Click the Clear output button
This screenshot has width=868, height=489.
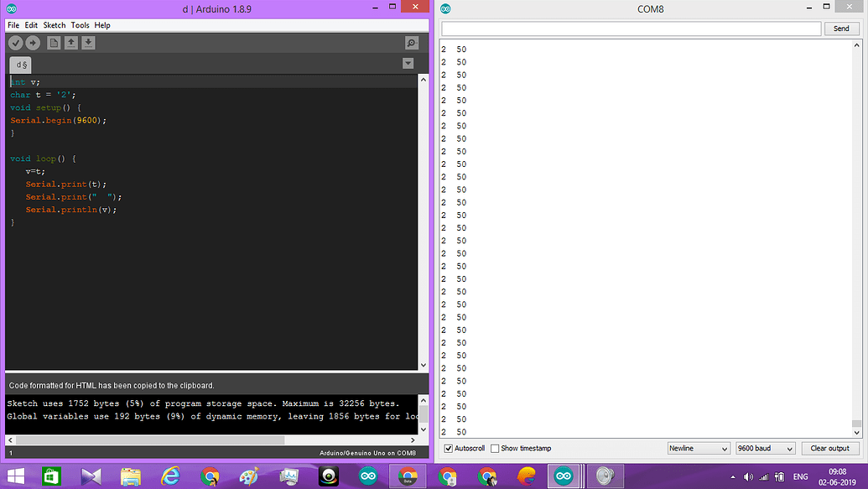(x=829, y=448)
